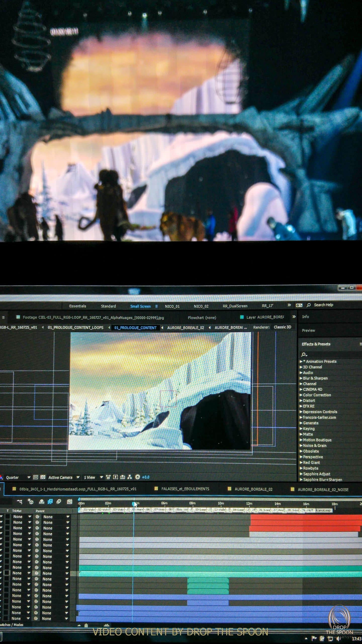Click the Fast Previews lightning icon
This screenshot has width=362, height=644.
coord(115,477)
